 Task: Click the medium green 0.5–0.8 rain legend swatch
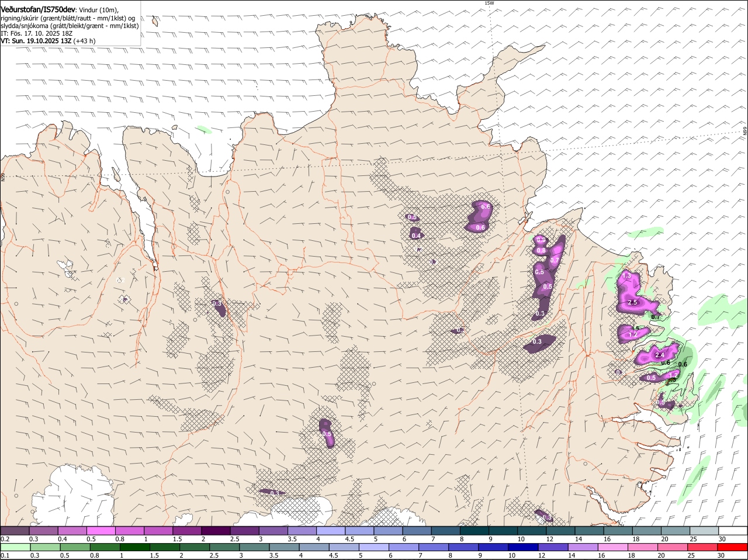pyautogui.click(x=75, y=547)
